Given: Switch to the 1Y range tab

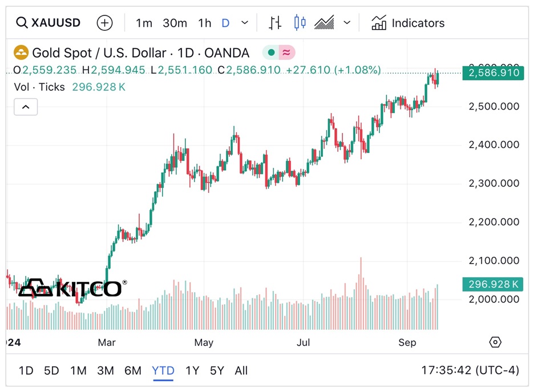Looking at the screenshot, I should coord(192,370).
